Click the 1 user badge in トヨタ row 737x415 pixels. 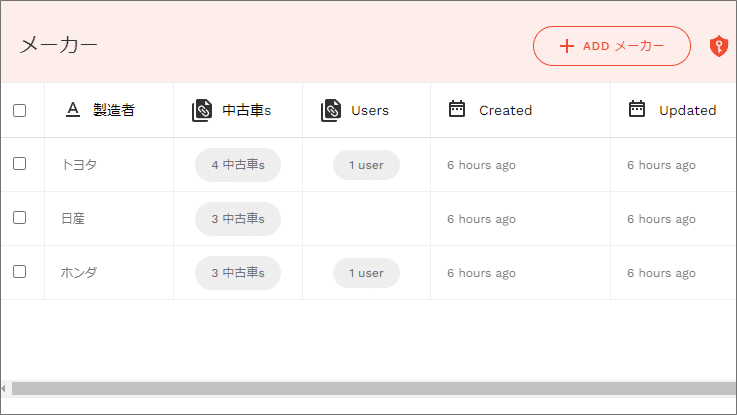[x=366, y=165]
